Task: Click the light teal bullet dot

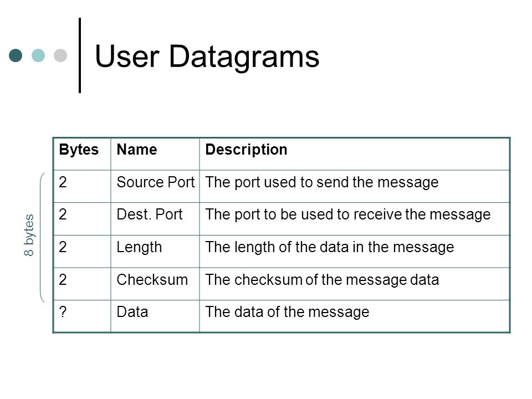Action: [x=38, y=55]
